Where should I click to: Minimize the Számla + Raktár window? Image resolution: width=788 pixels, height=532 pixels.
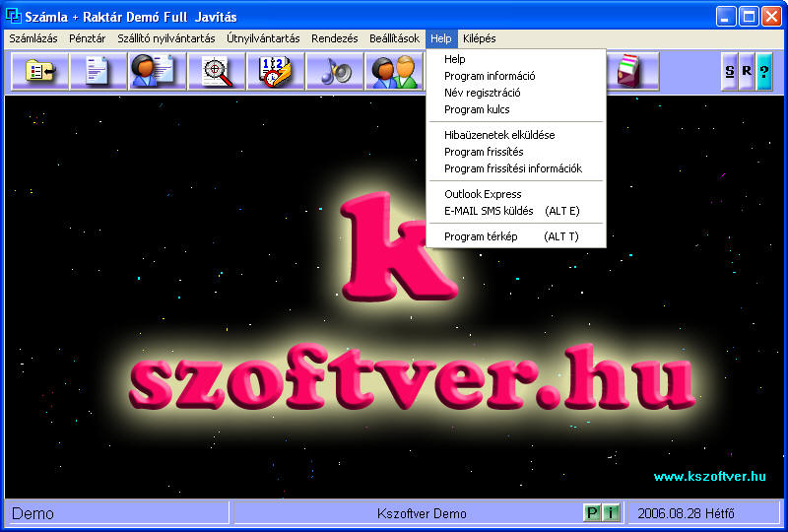726,17
